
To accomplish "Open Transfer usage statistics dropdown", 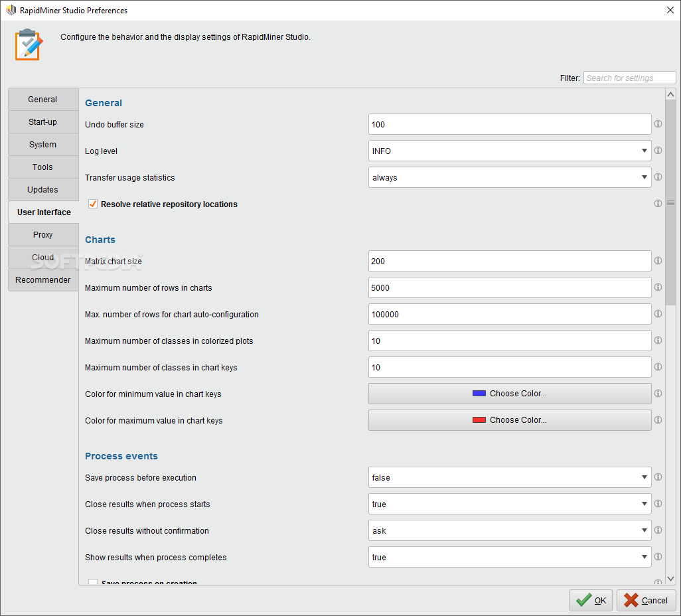I will pyautogui.click(x=510, y=177).
